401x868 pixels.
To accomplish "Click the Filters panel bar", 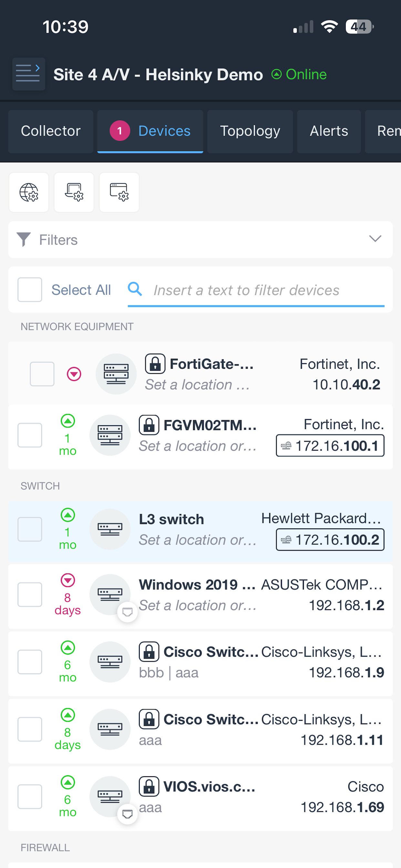I will [x=200, y=240].
